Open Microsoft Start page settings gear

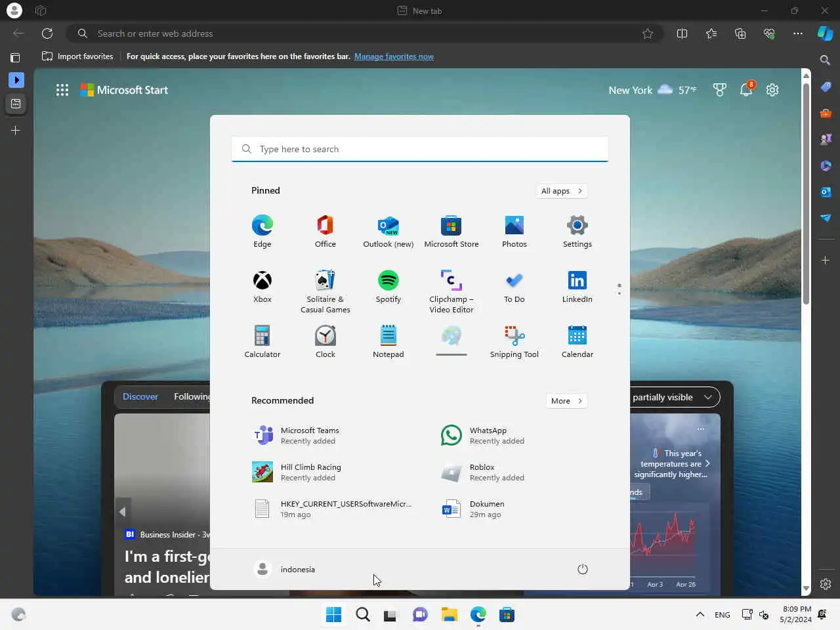772,90
